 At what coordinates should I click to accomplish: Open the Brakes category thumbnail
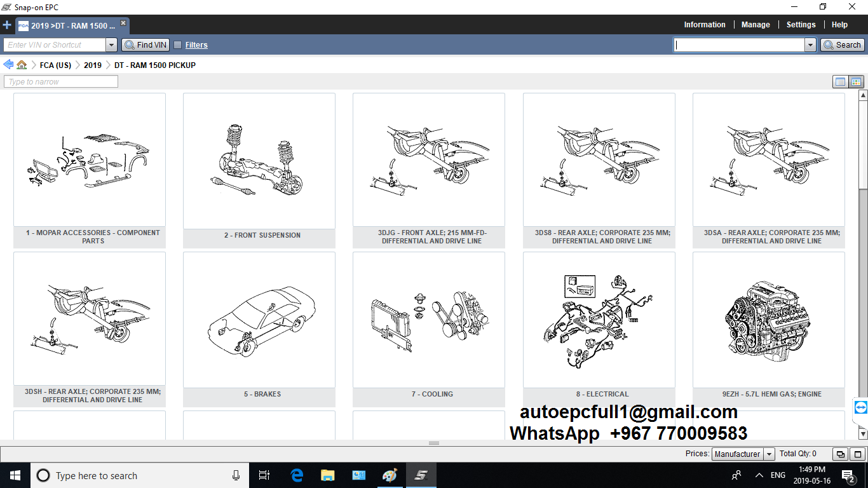pos(259,320)
